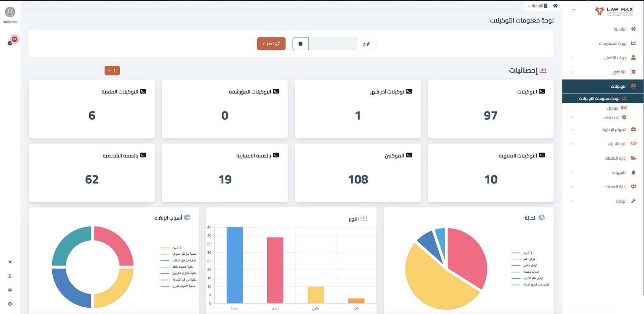The image size is (644, 314).
Task: Click the layout columns icon in left strip
Action: click(10, 276)
